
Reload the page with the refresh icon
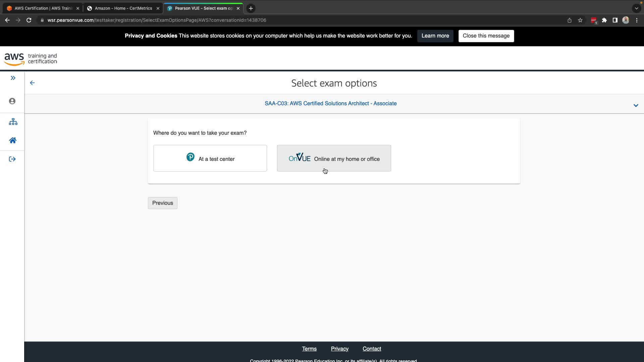click(x=29, y=20)
